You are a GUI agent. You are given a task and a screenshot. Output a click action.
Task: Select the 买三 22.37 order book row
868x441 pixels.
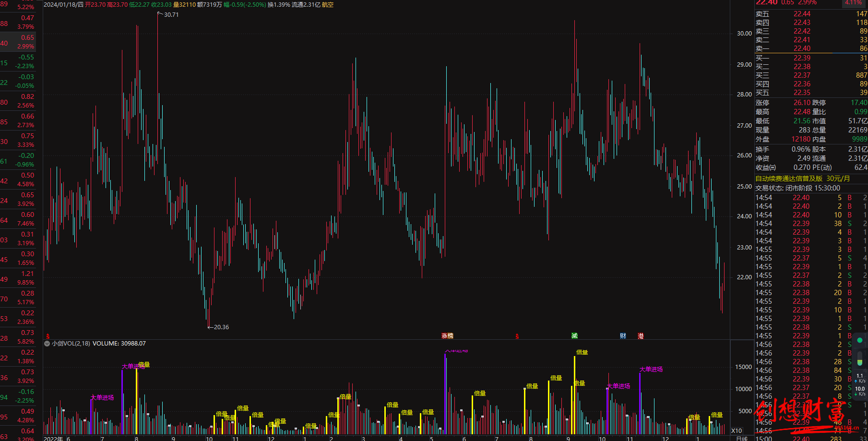coord(811,75)
